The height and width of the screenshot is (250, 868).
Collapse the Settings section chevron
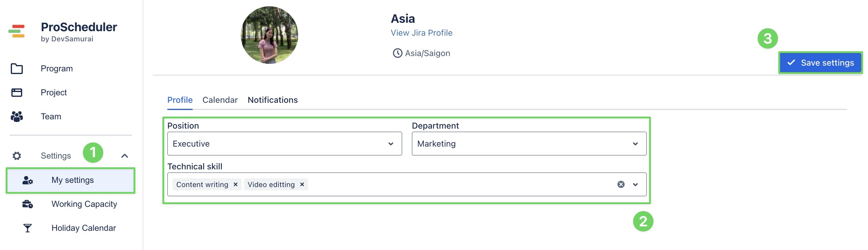[x=125, y=156]
